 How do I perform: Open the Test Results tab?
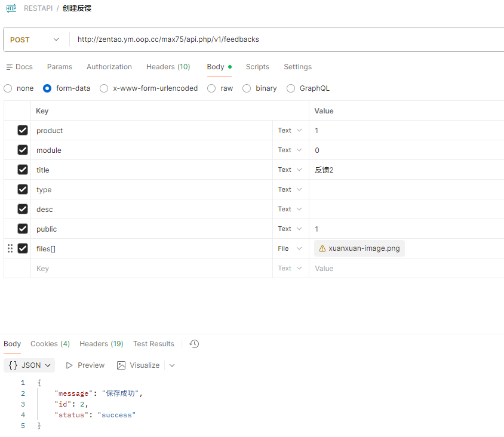tap(153, 344)
